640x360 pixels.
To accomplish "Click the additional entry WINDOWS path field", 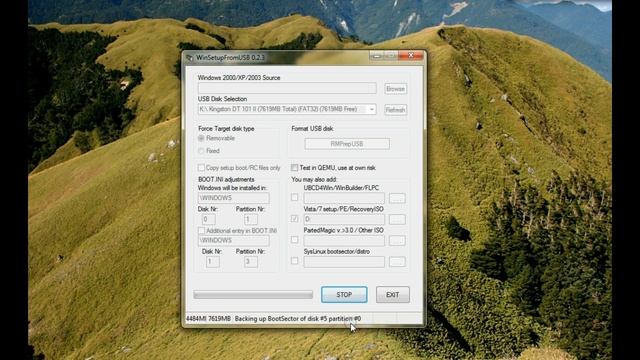I will point(233,240).
